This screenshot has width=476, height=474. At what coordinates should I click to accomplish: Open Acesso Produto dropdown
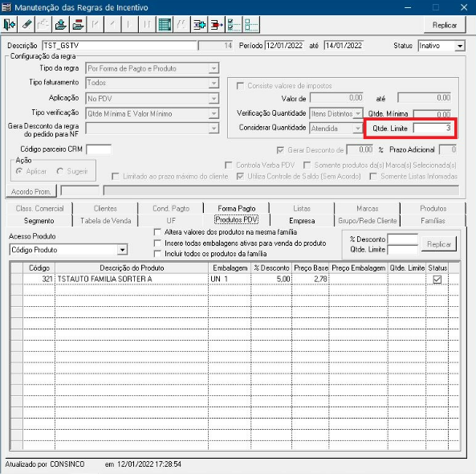122,250
